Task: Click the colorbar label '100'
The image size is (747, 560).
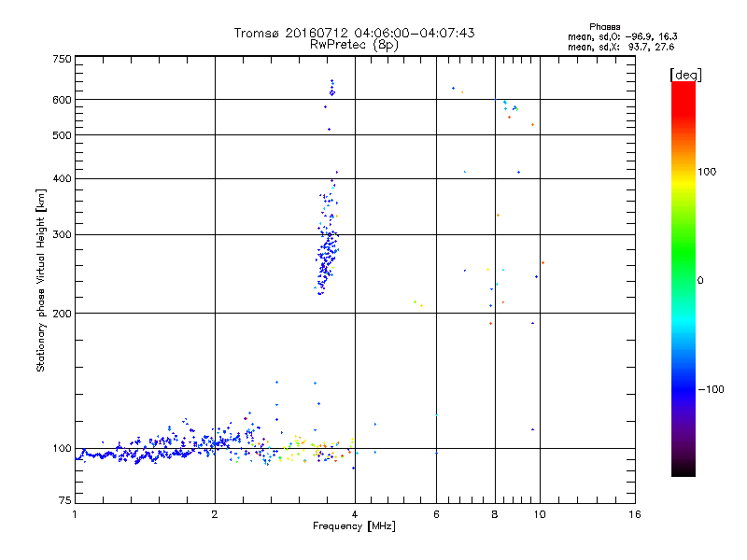Action: pyautogui.click(x=707, y=172)
